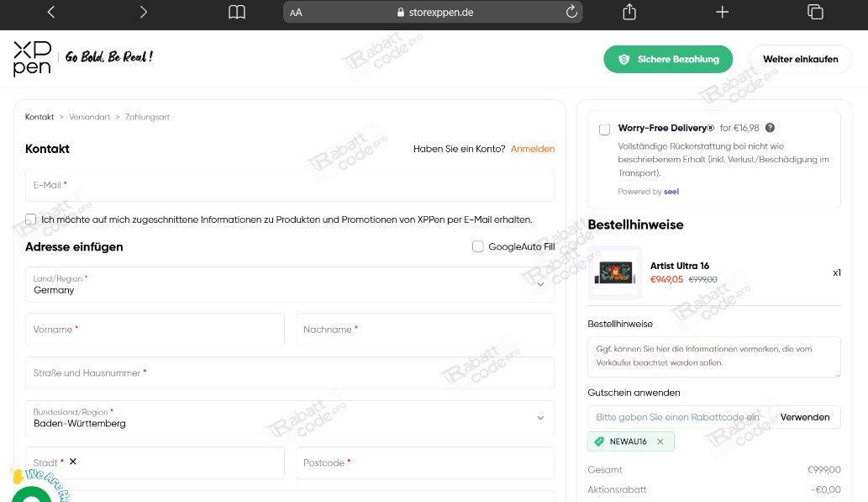Click the Artist Ultra 16 product thumbnail
The image size is (868, 502).
tap(614, 272)
